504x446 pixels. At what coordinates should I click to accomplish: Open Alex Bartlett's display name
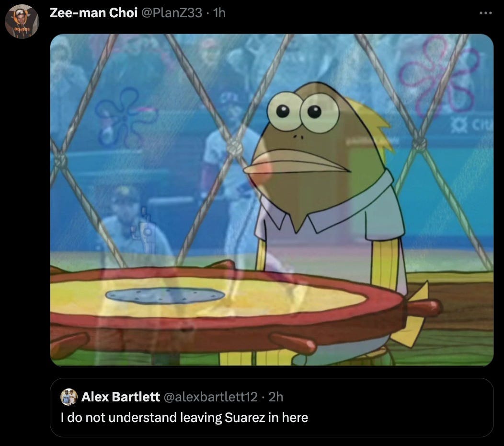click(121, 397)
